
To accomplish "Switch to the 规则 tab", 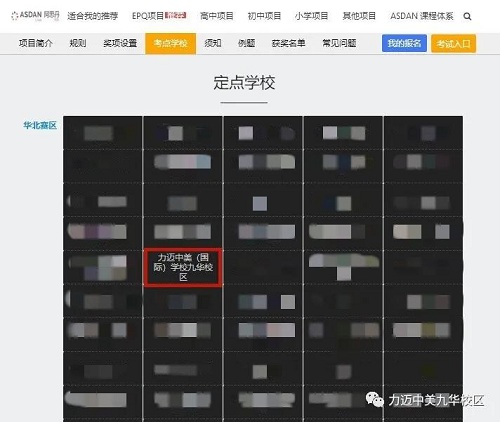I will coord(78,43).
